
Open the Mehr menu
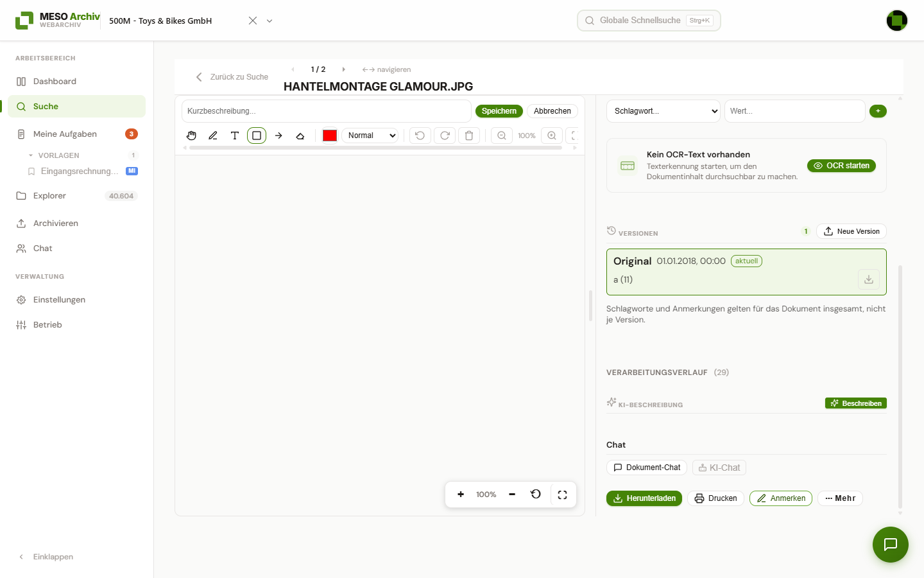[840, 498]
